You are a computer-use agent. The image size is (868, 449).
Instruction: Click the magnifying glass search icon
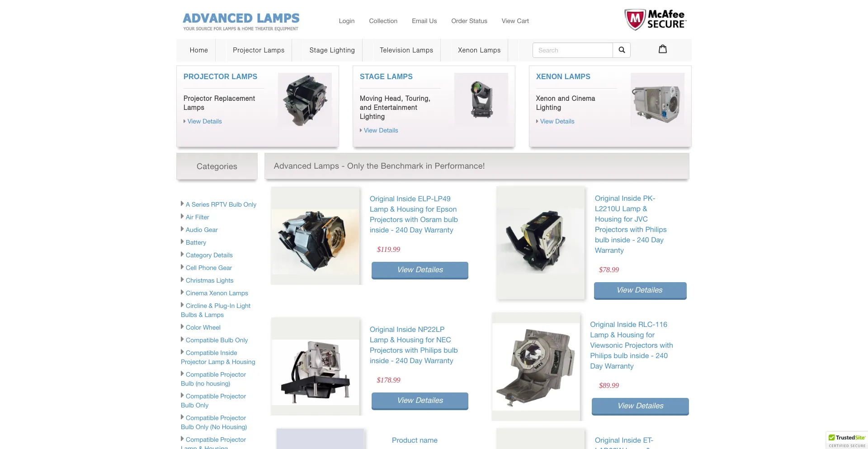pos(622,50)
